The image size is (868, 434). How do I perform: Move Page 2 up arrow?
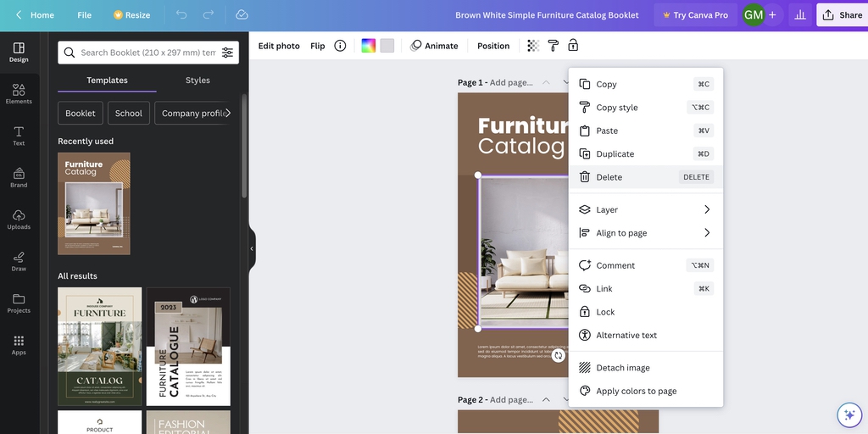coord(546,400)
